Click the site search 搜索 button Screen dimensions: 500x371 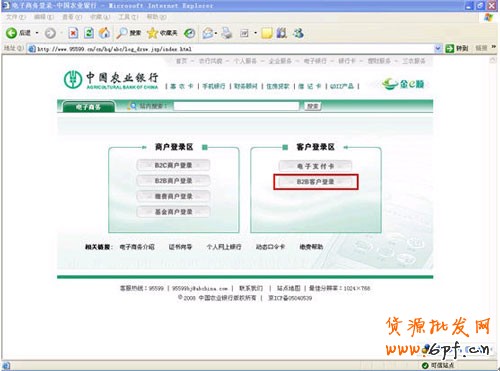[313, 106]
